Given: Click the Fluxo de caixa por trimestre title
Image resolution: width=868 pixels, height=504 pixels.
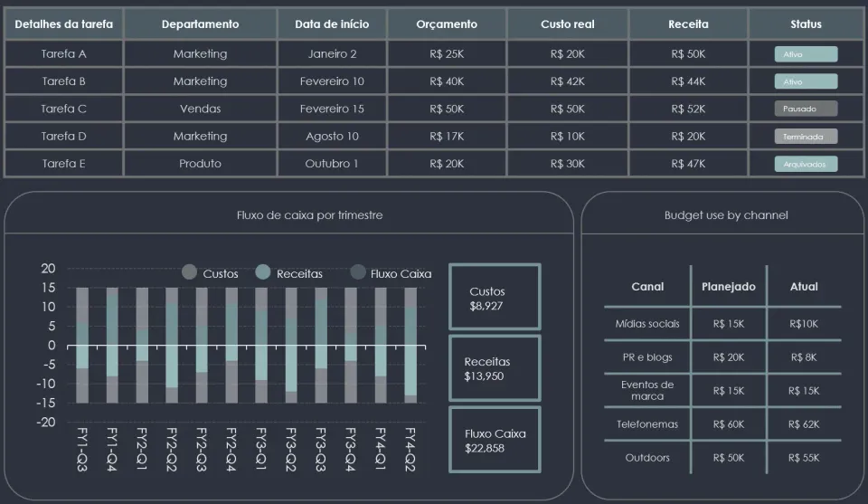Looking at the screenshot, I should [309, 214].
